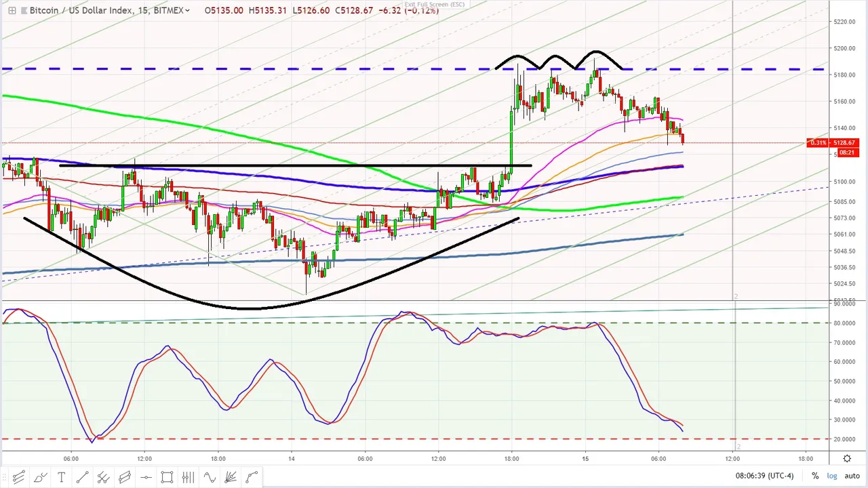Select the vertical lines cycle tool
Viewport: 868px width, 488px height.
coord(188,477)
